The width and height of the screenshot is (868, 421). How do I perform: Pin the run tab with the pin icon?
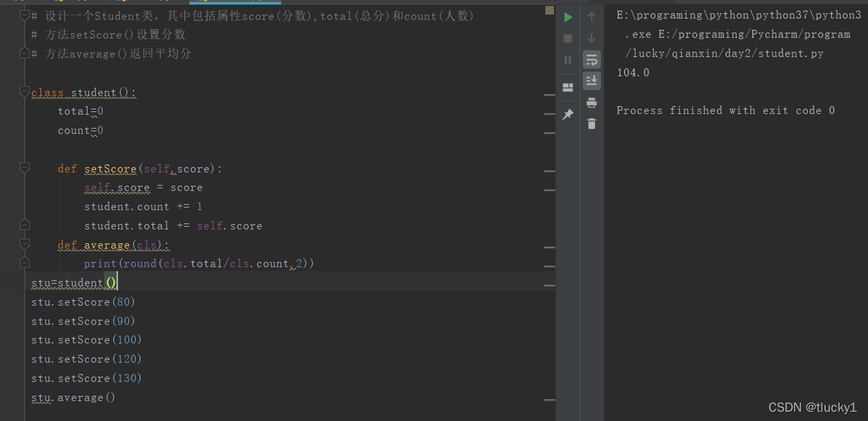pyautogui.click(x=568, y=115)
